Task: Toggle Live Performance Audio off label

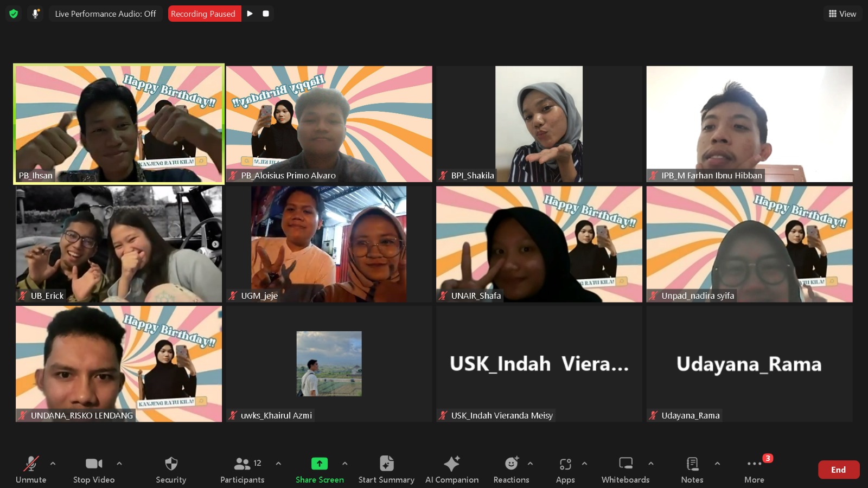Action: coord(105,14)
